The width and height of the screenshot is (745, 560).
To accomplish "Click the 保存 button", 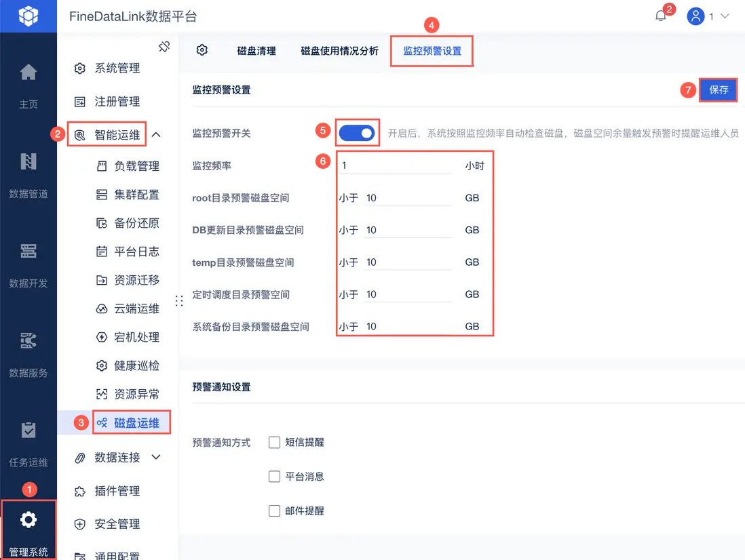I will 719,89.
